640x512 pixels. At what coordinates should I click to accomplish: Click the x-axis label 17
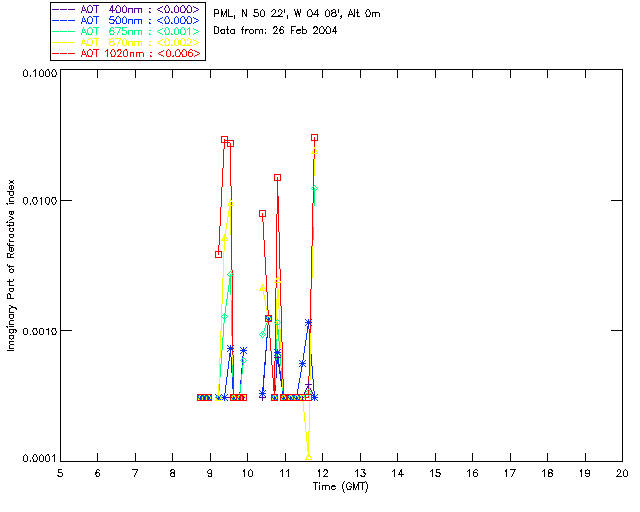coord(510,473)
